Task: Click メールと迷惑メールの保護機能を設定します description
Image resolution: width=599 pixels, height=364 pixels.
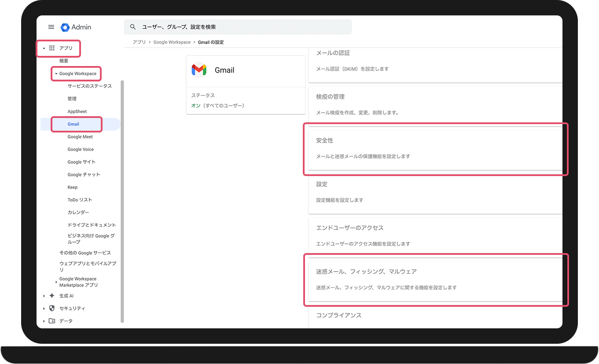Action: [363, 156]
